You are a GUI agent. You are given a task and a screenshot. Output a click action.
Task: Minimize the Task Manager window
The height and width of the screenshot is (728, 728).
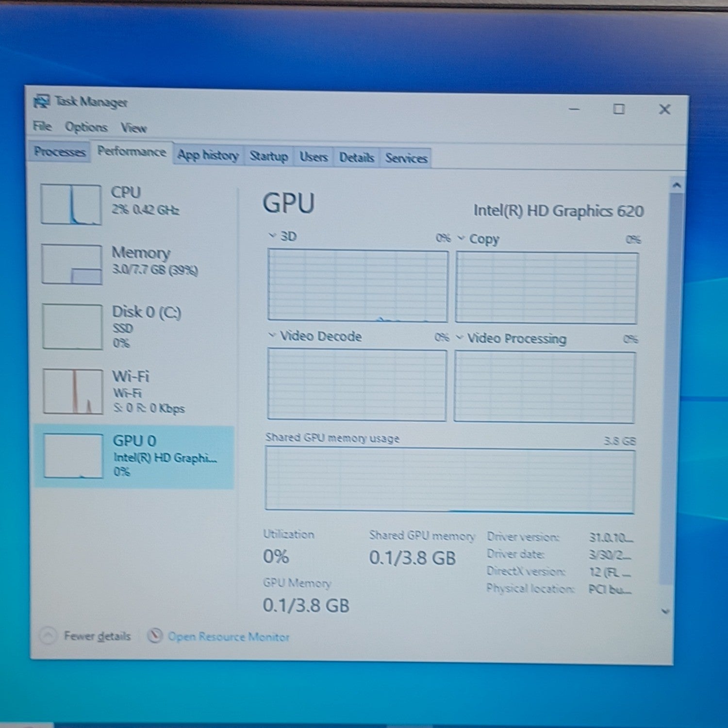pos(575,109)
